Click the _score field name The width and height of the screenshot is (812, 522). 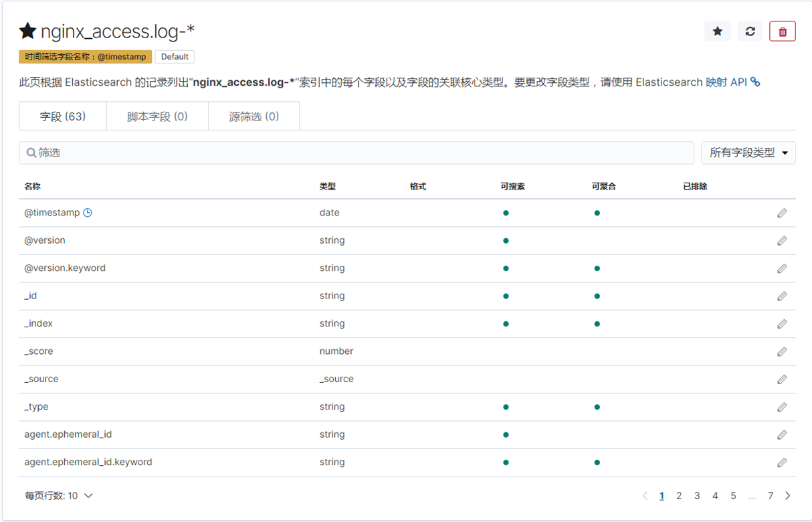[x=39, y=351]
